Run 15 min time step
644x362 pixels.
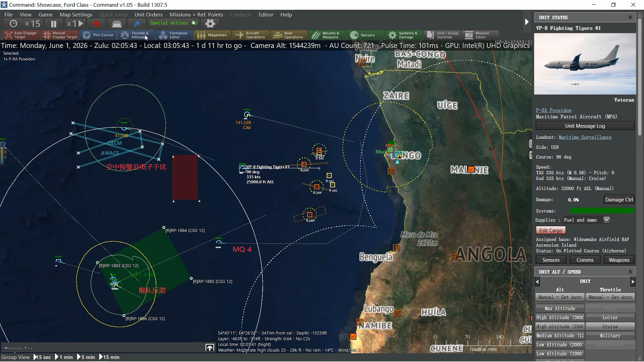(x=109, y=357)
